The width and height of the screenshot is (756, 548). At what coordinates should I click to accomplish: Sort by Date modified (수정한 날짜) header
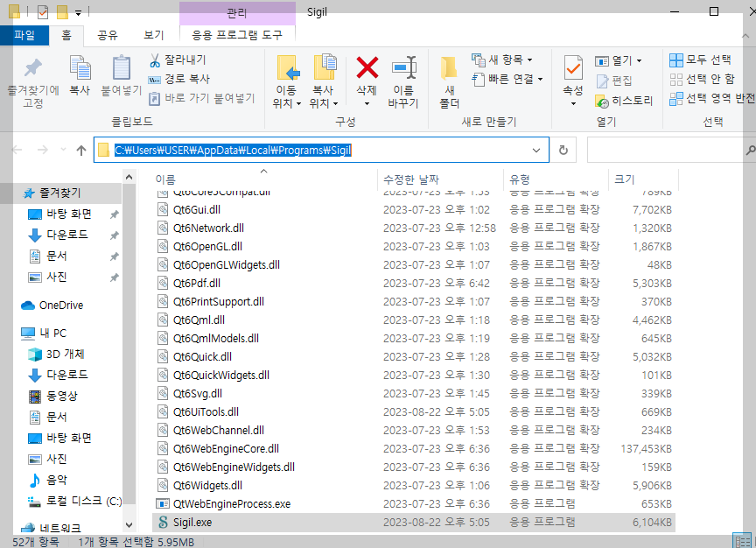click(440, 179)
